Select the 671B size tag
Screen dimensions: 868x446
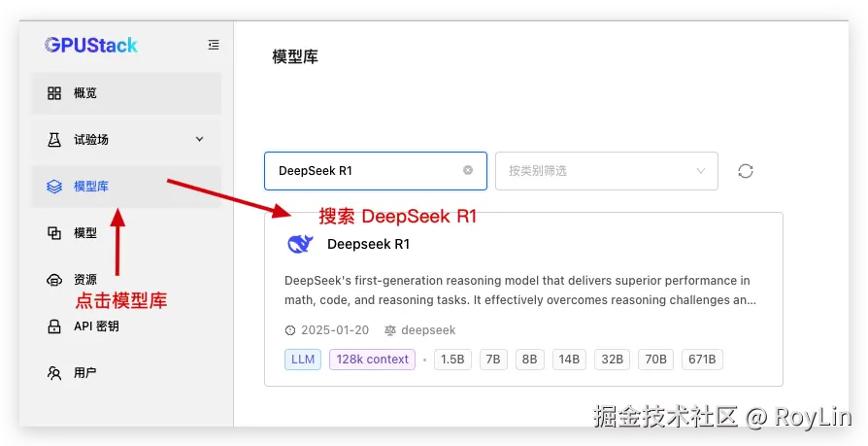[x=702, y=359]
